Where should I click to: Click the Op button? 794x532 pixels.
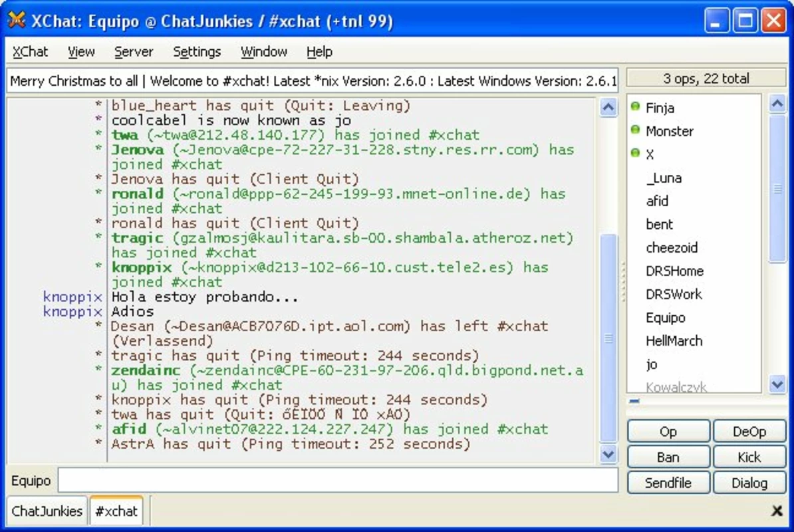pyautogui.click(x=668, y=432)
